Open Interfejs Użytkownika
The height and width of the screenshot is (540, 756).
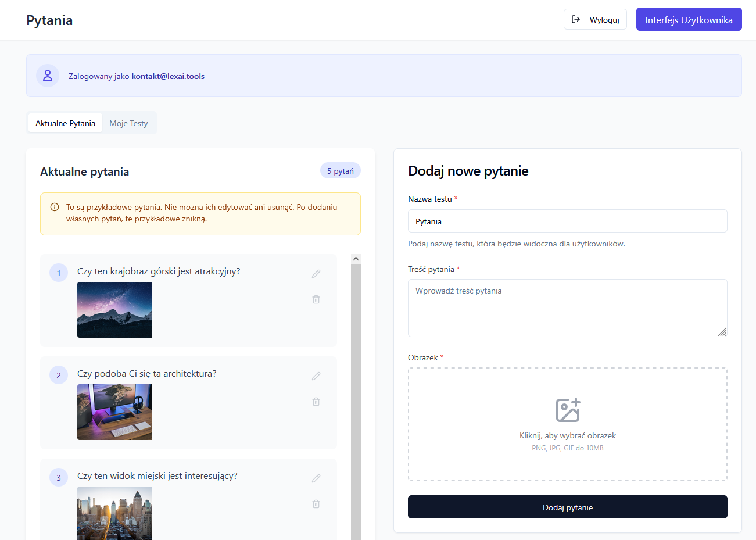[689, 20]
